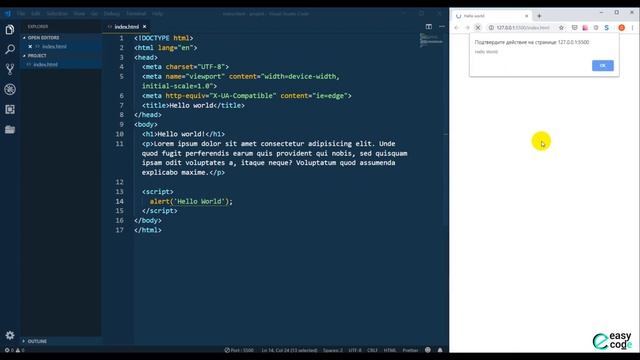Select the index.html editor tab
Screen dimensions: 640x360
pos(127,27)
